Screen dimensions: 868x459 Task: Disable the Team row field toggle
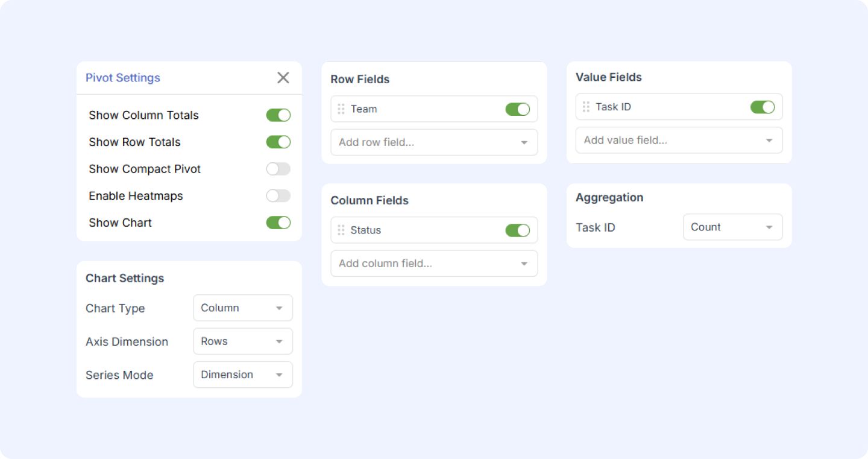(x=518, y=109)
